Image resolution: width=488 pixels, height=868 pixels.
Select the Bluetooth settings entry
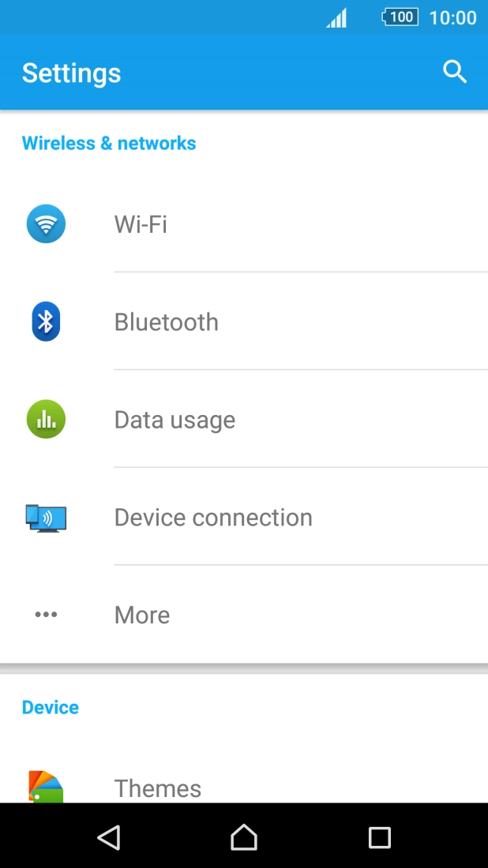coord(237,321)
